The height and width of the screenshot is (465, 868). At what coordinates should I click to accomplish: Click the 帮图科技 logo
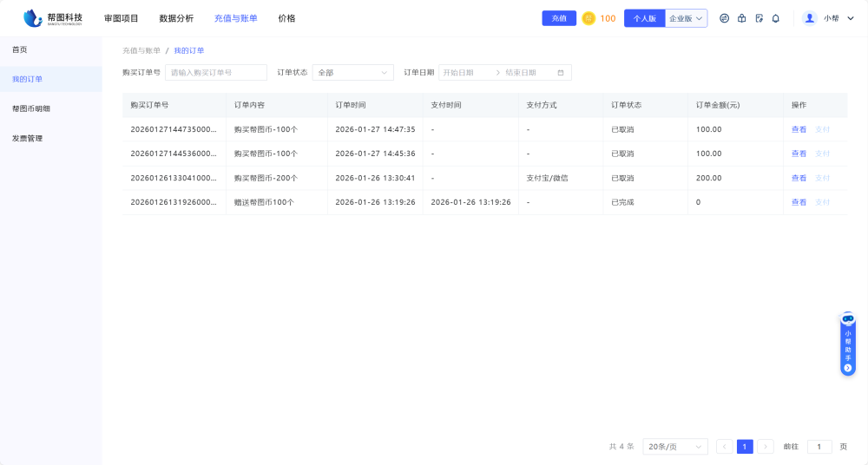[x=53, y=18]
